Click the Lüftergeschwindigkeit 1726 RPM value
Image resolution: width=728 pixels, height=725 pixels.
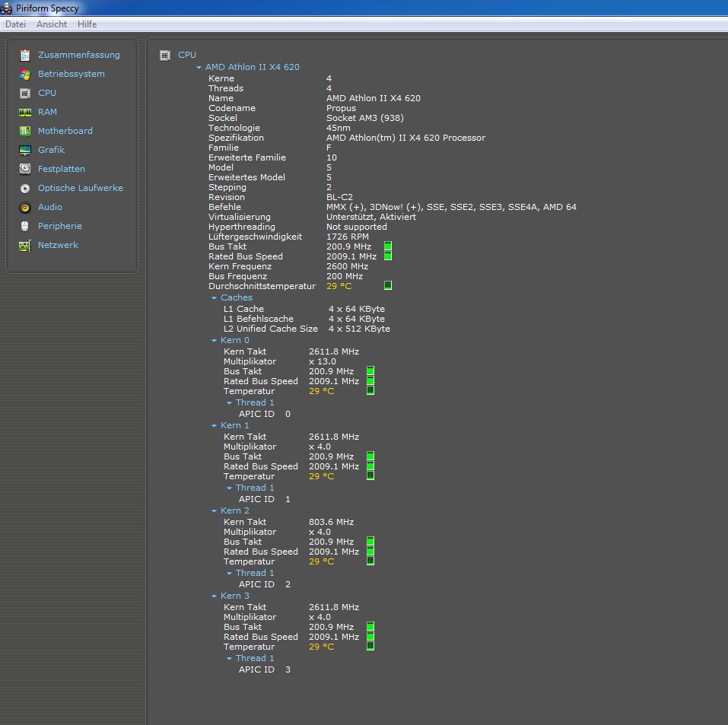(x=348, y=237)
